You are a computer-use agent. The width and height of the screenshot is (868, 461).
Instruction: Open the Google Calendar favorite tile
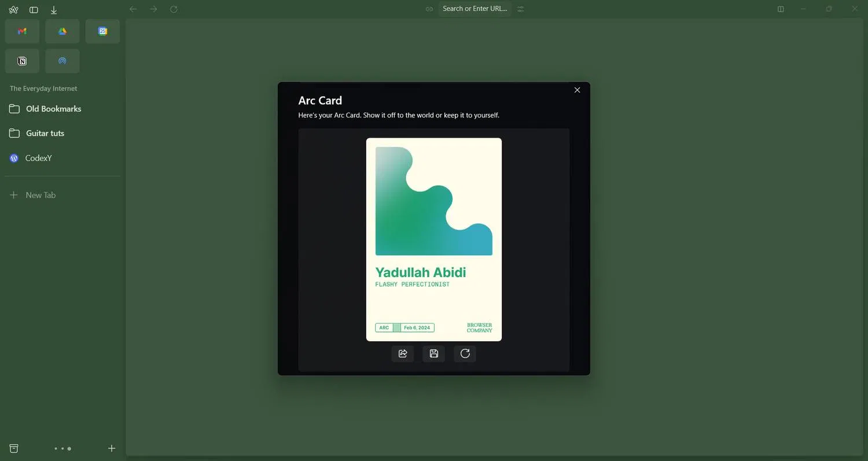tap(102, 31)
